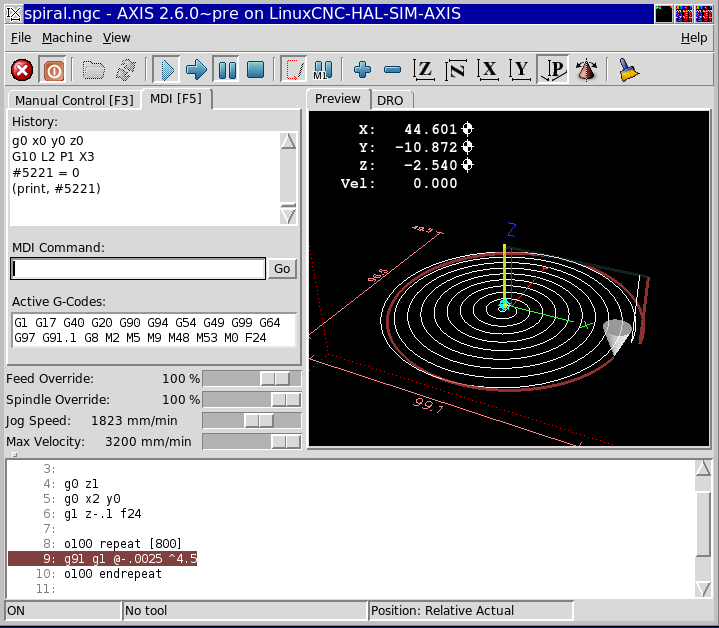
Task: Toggle skip lines with block delete
Action: [293, 71]
